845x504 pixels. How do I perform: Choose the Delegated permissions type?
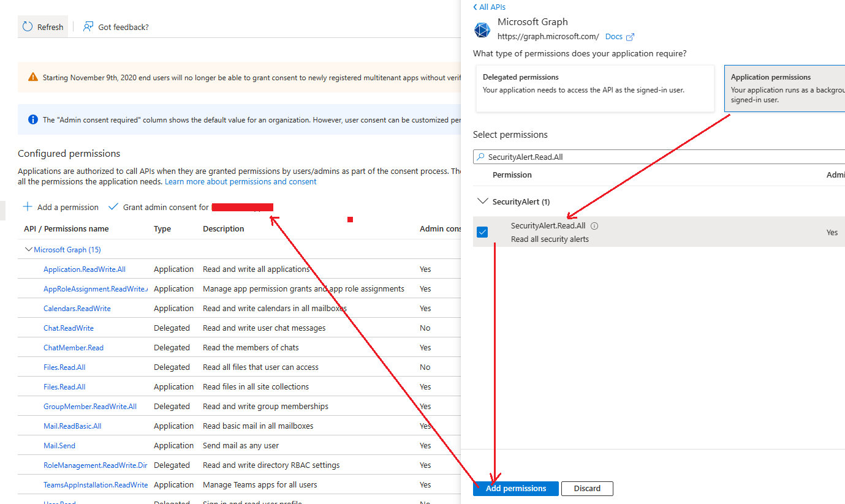click(x=595, y=89)
